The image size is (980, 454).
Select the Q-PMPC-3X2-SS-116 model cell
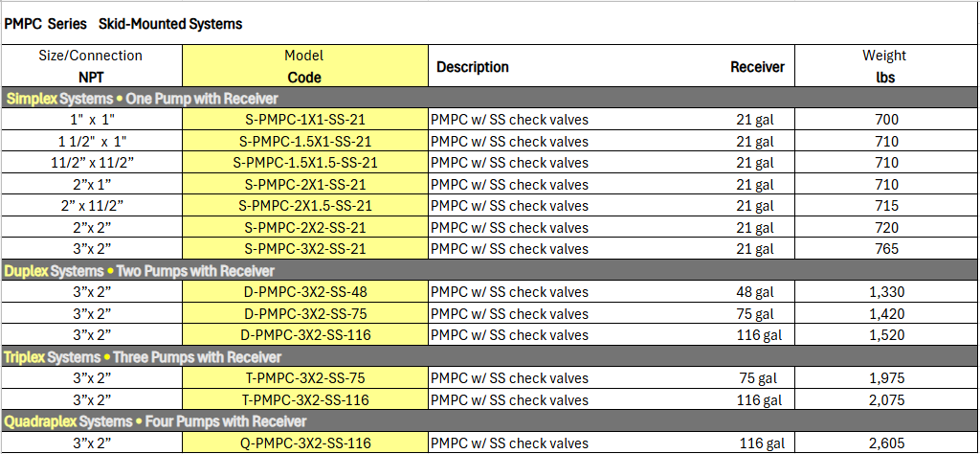point(305,443)
